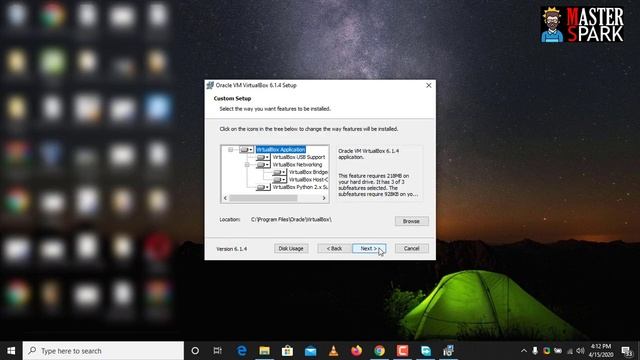Go back with the Back button
This screenshot has width=640, height=360.
point(334,249)
